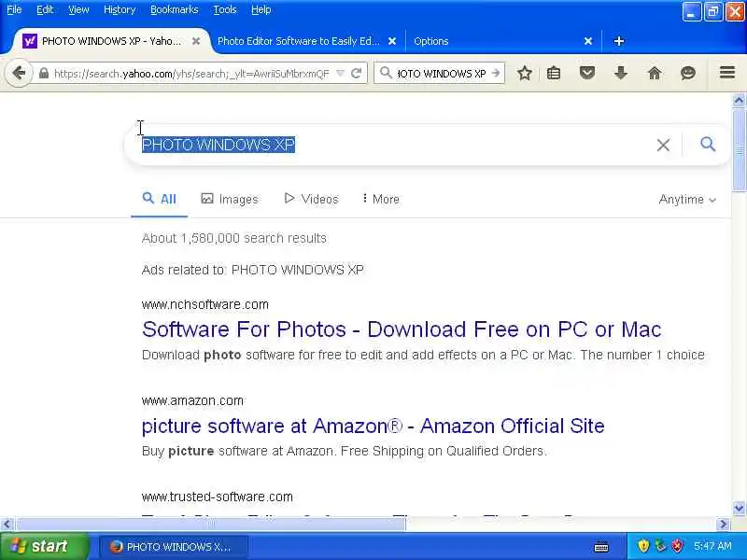Close the PHOTO WINDOWS XP Yahoo tab
This screenshot has height=560, width=747.
[x=196, y=41]
